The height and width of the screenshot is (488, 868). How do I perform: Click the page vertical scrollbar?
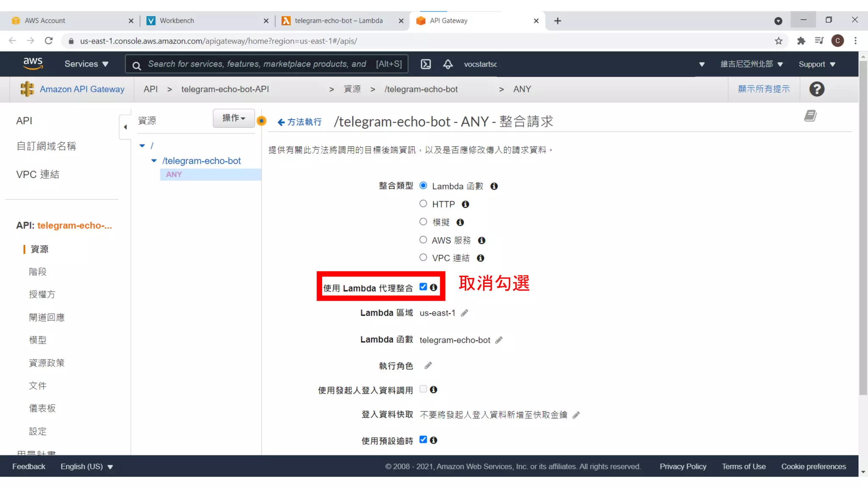click(863, 229)
